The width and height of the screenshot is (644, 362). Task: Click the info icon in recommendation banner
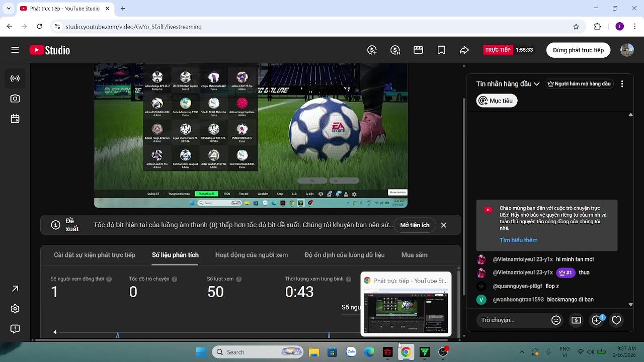[x=56, y=225]
